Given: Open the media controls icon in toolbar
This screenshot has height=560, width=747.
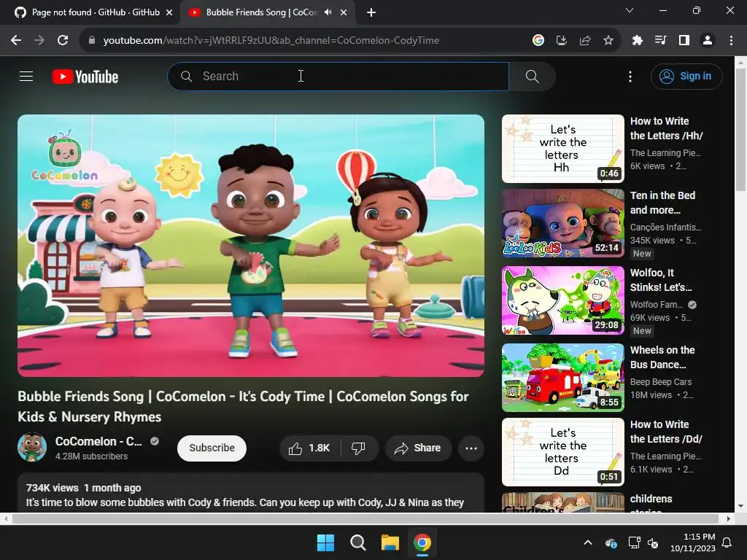Looking at the screenshot, I should click(x=660, y=41).
